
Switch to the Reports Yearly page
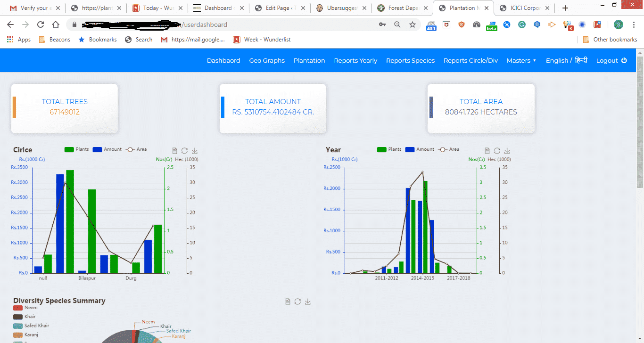355,60
